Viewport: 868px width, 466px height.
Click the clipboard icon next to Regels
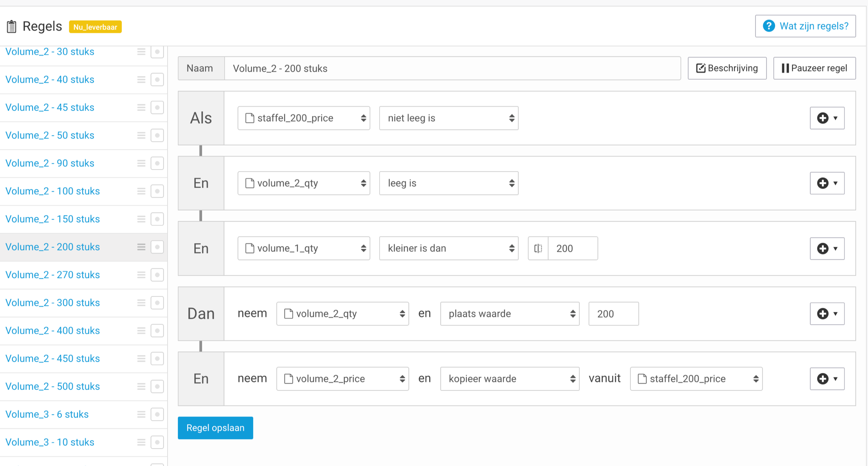(x=12, y=26)
